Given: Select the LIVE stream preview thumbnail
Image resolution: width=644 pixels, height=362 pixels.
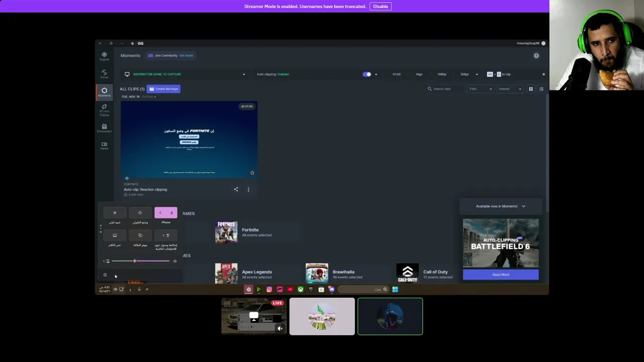Looking at the screenshot, I should pos(254,316).
